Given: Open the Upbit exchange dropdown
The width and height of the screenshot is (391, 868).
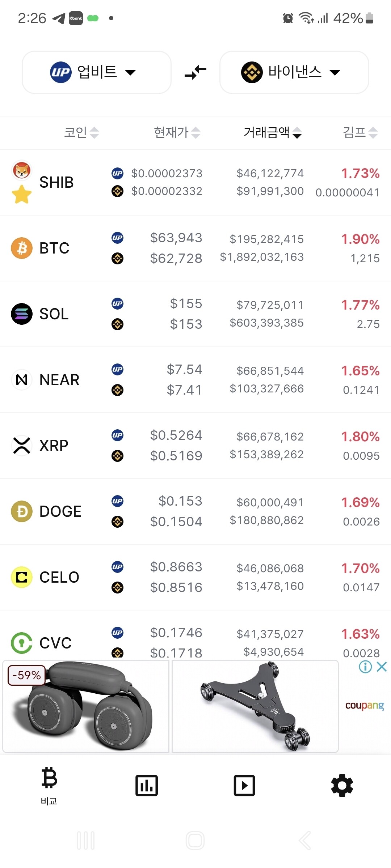Looking at the screenshot, I should click(96, 72).
